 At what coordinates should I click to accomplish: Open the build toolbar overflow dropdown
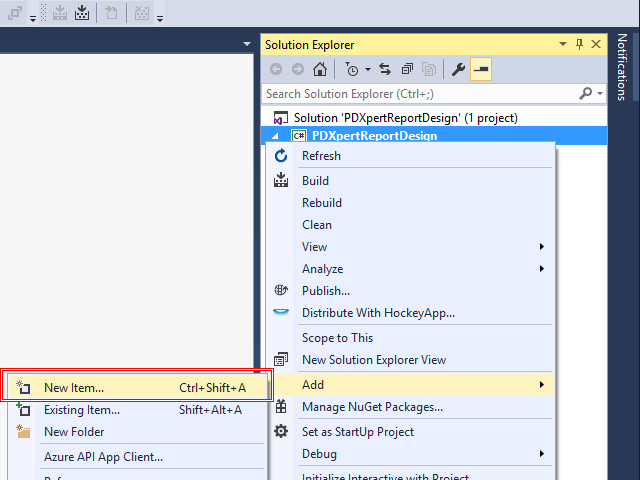click(160, 18)
